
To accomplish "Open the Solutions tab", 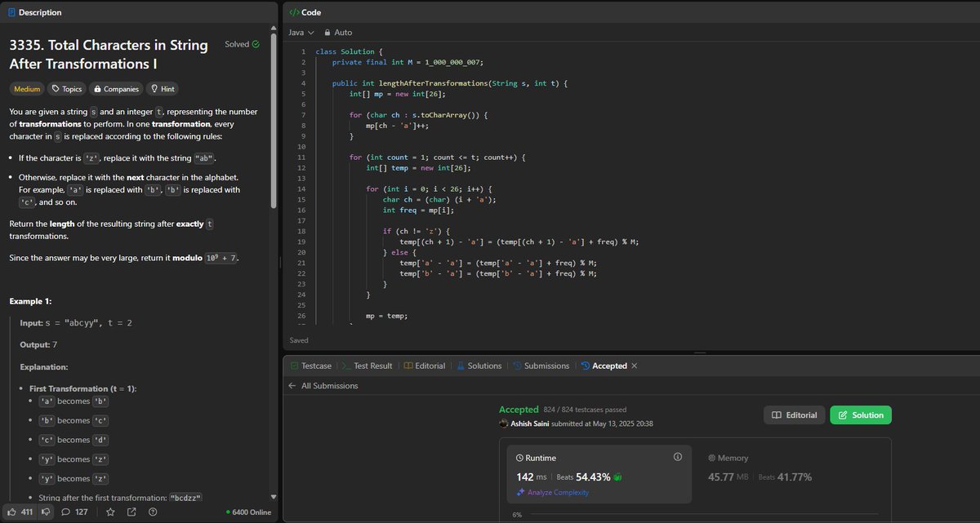I will [x=479, y=366].
